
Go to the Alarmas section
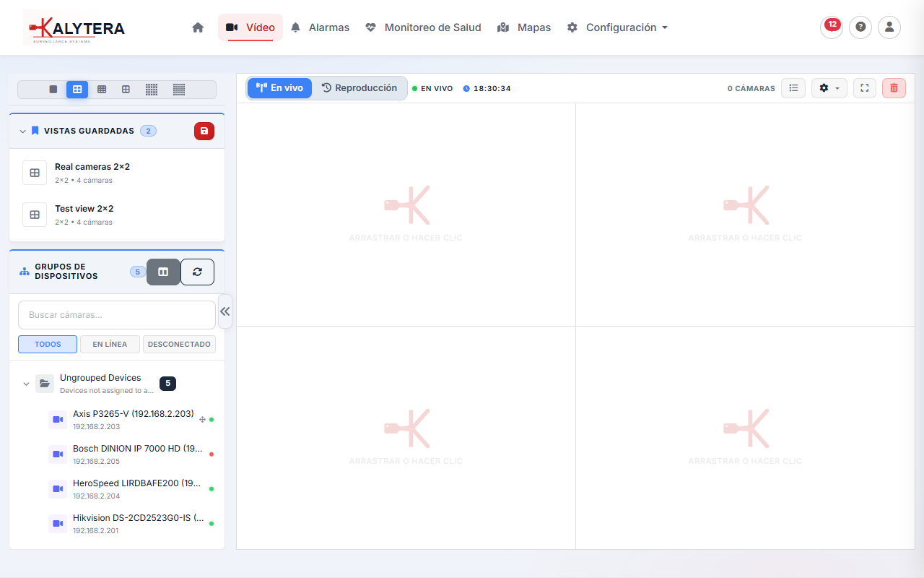[320, 27]
